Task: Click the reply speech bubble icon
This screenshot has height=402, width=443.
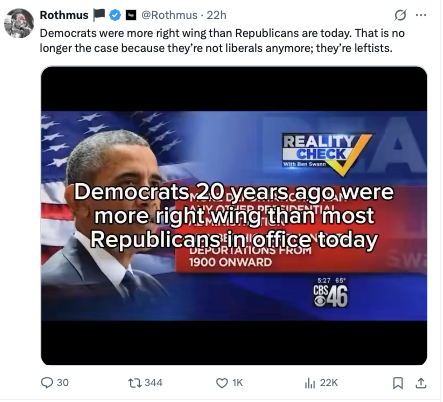Action: 47,383
